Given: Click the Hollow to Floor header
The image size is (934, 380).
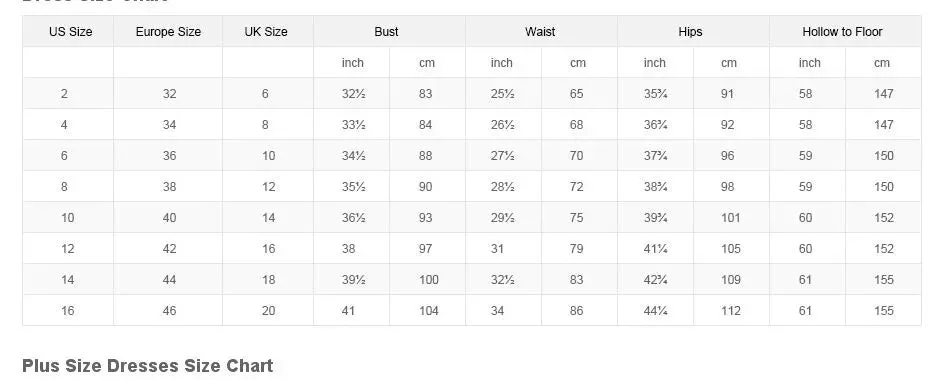Looking at the screenshot, I should point(842,32).
